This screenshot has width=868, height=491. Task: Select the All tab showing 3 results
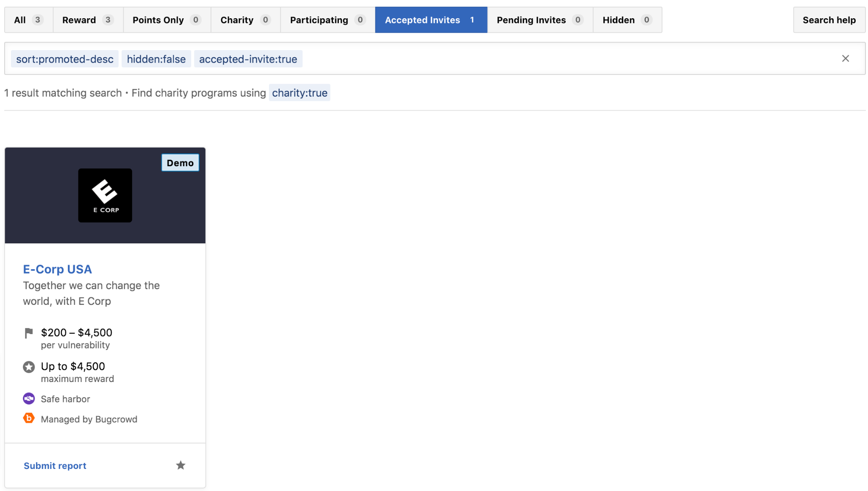[28, 20]
